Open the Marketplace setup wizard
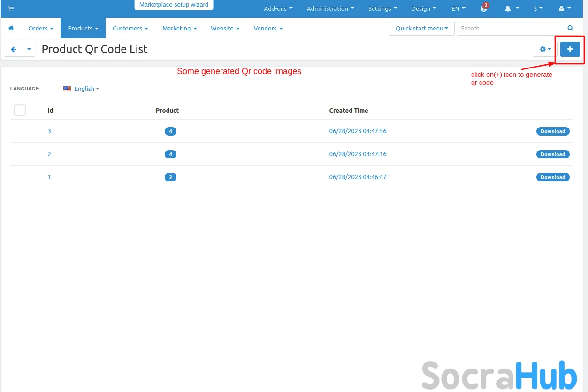Image resolution: width=588 pixels, height=392 pixels. [x=174, y=5]
